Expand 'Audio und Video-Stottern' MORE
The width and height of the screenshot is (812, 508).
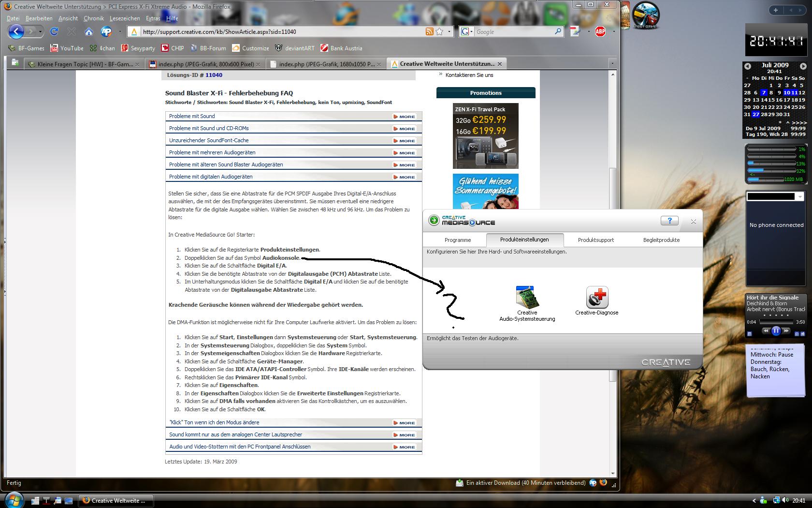click(404, 447)
